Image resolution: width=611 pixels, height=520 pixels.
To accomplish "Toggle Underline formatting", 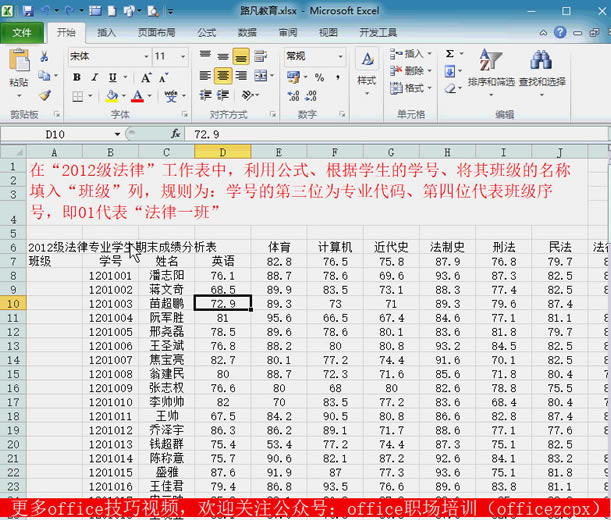I will coord(113,78).
